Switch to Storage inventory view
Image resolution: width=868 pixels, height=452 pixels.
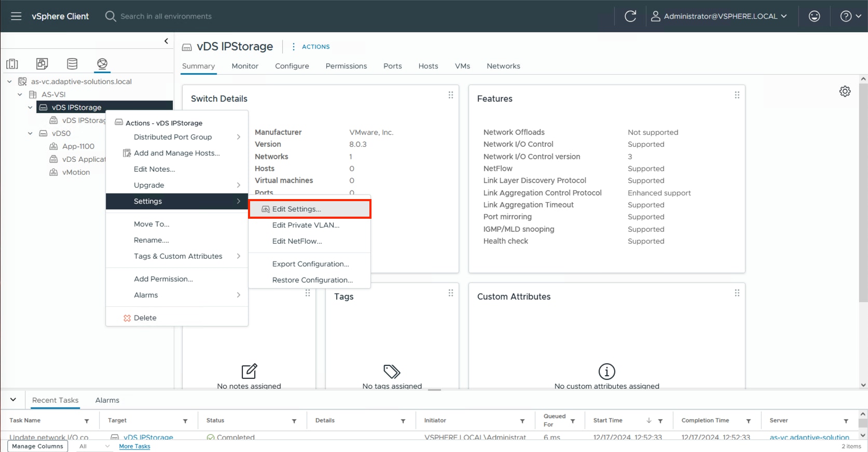click(x=72, y=64)
